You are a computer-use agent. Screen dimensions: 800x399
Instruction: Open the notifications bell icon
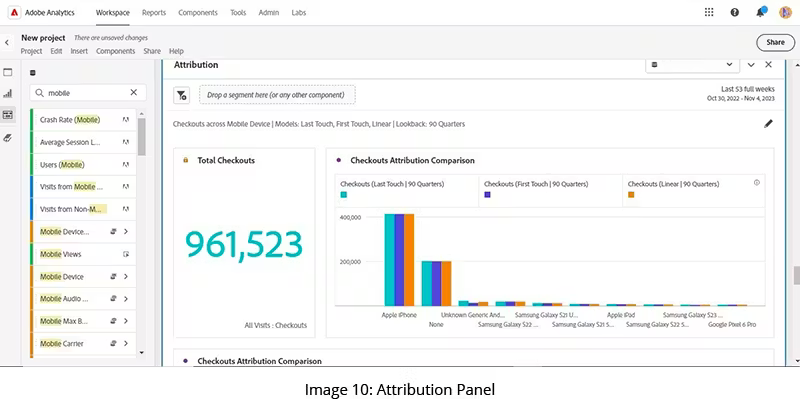coord(761,12)
